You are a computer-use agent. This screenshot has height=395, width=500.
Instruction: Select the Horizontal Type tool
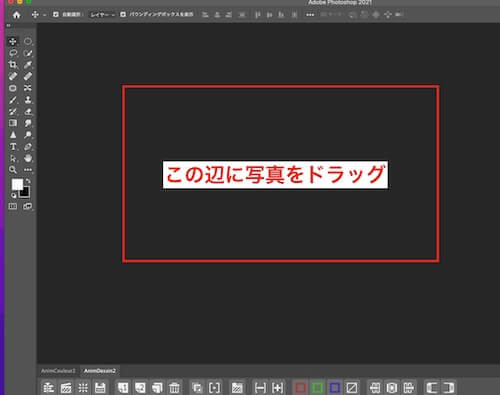13,147
